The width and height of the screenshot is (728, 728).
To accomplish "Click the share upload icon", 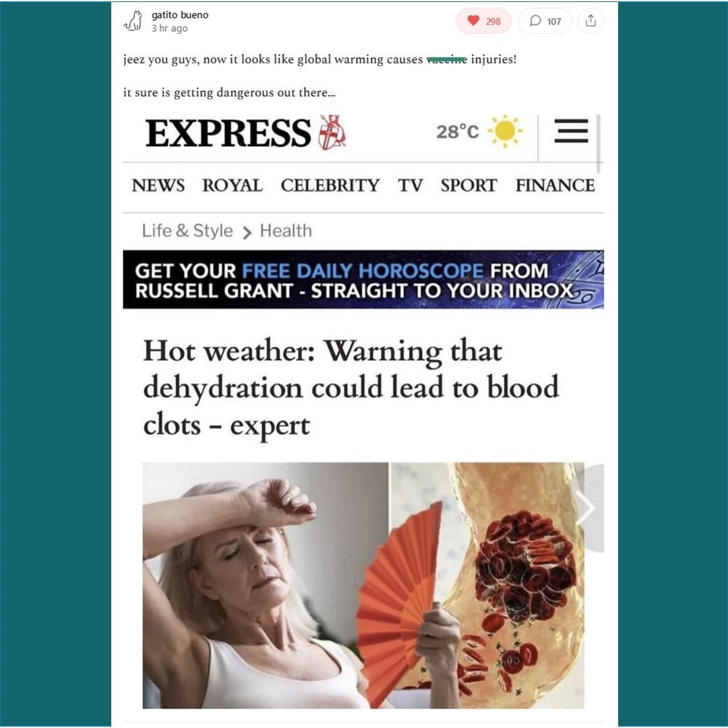I will tap(590, 21).
